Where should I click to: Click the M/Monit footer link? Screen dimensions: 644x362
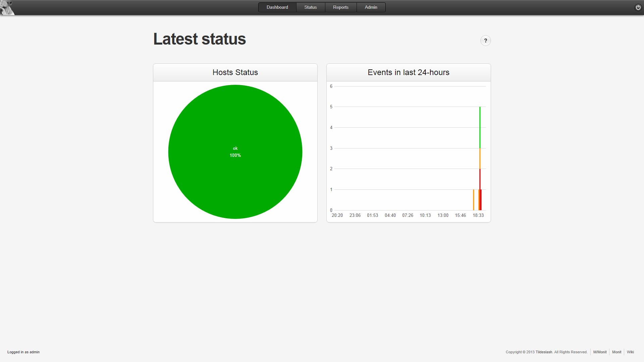pos(600,352)
